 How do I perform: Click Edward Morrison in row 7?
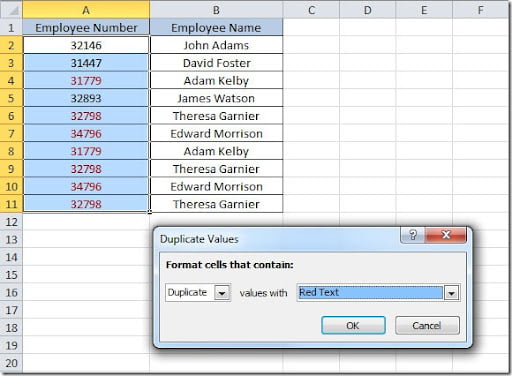click(216, 133)
